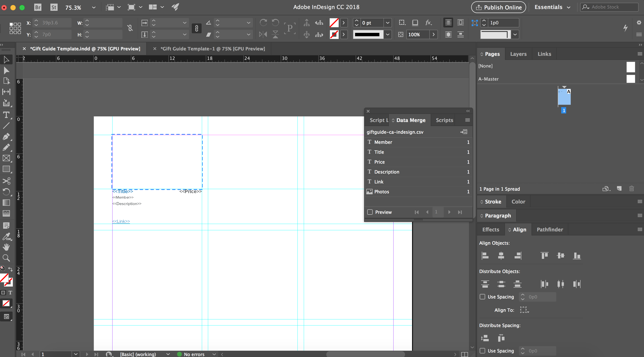Viewport: 644px width, 357px height.
Task: Switch to the Pathfinder tab
Action: (549, 230)
